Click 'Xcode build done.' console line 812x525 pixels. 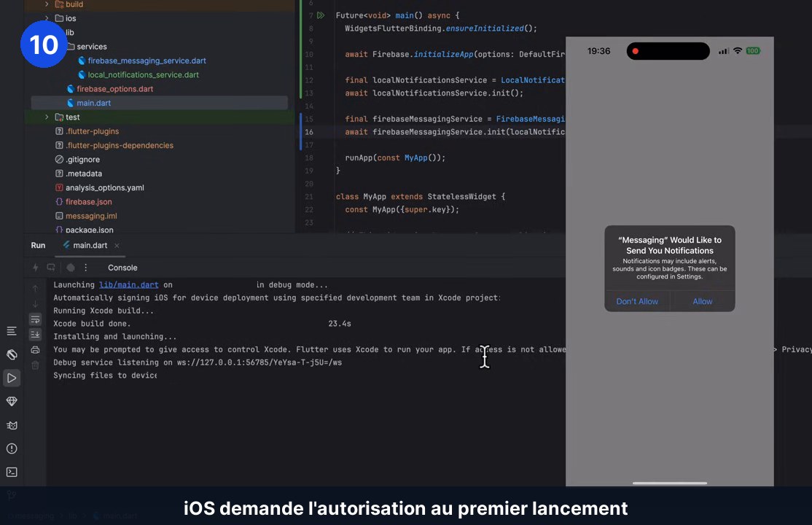[92, 324]
